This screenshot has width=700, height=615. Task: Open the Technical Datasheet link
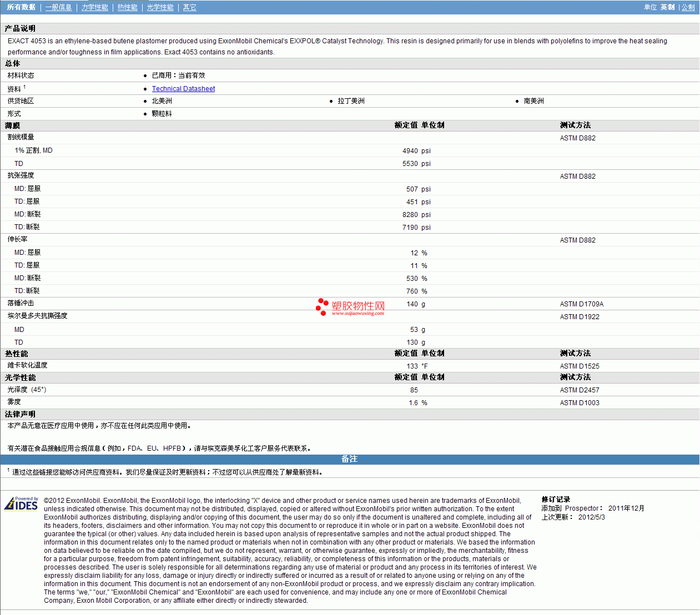[184, 89]
